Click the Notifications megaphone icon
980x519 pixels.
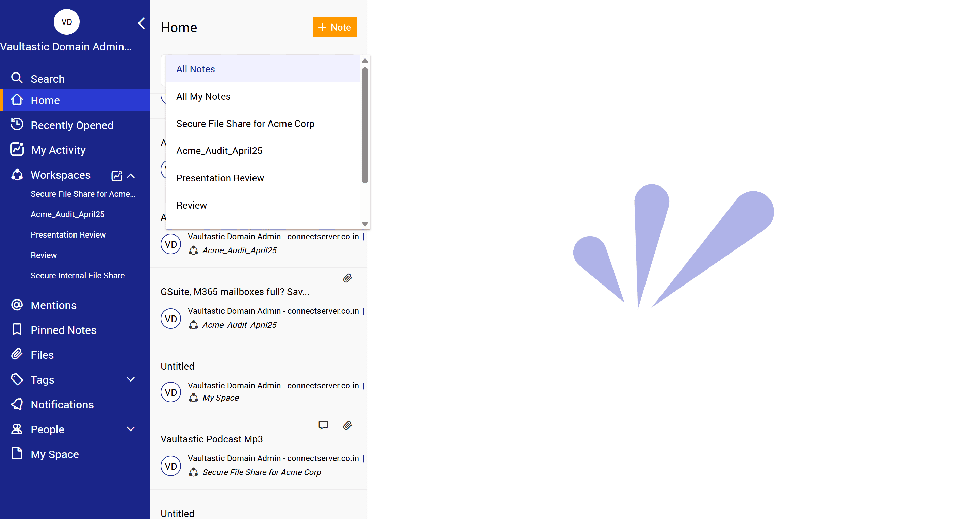coord(17,404)
